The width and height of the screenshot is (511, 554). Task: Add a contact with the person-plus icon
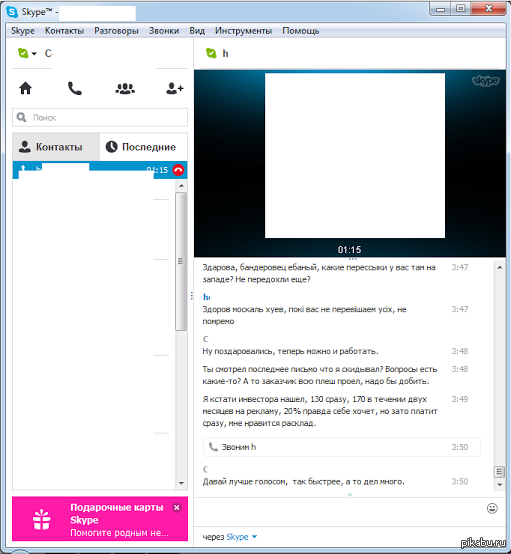[x=175, y=88]
